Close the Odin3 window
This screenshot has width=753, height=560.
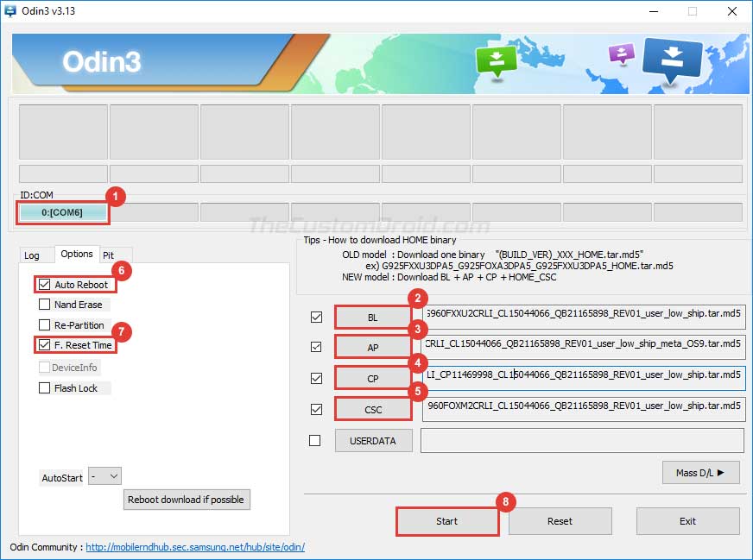[x=732, y=11]
